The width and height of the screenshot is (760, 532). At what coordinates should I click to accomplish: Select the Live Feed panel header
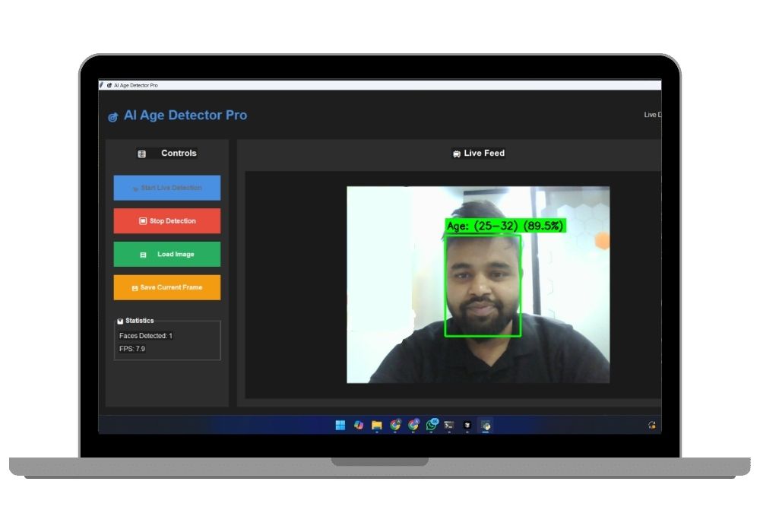click(477, 153)
